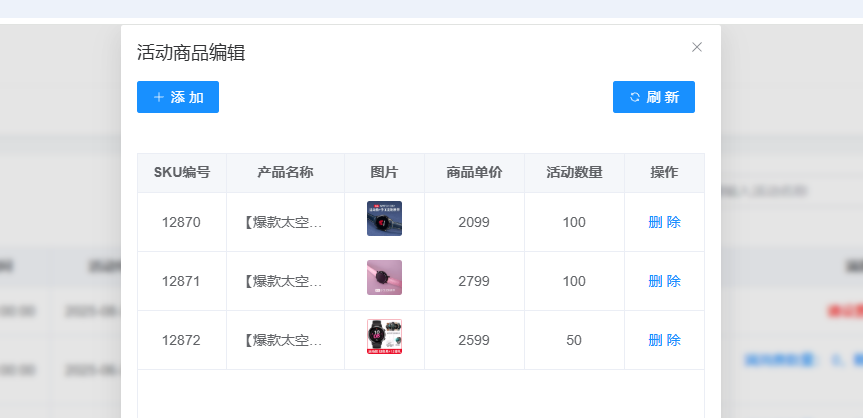Click the 活动数量 column header
Image resolution: width=863 pixels, height=418 pixels.
coord(574,172)
